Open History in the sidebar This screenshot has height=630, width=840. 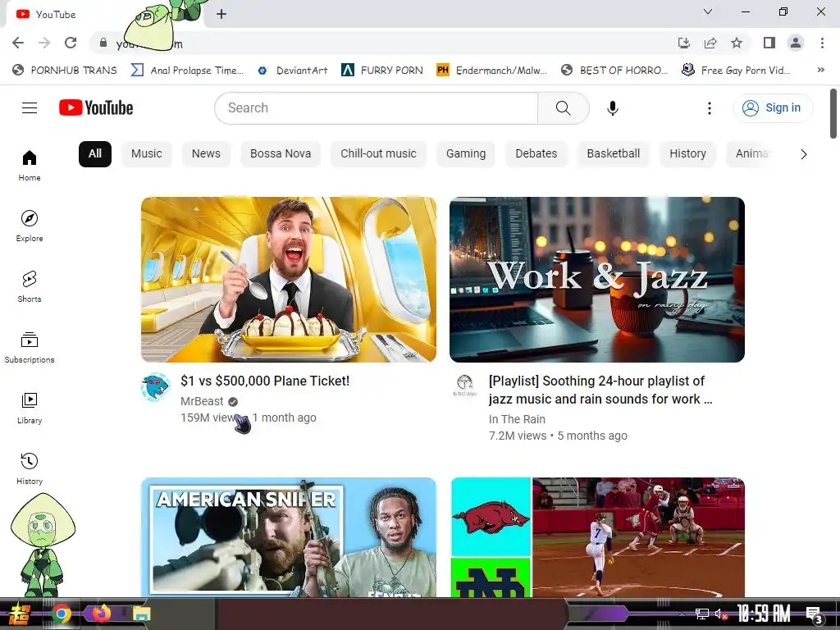pyautogui.click(x=30, y=468)
